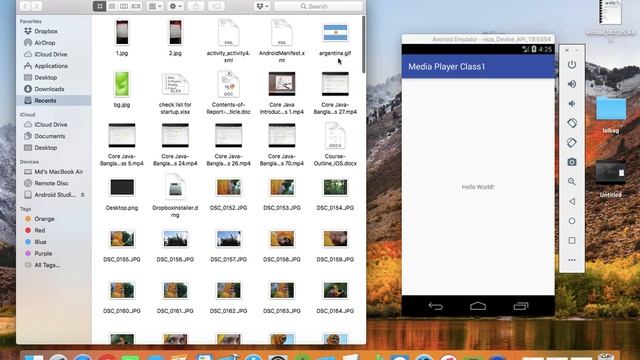
Task: Tap Android back navigation button in emulator
Action: 436,306
